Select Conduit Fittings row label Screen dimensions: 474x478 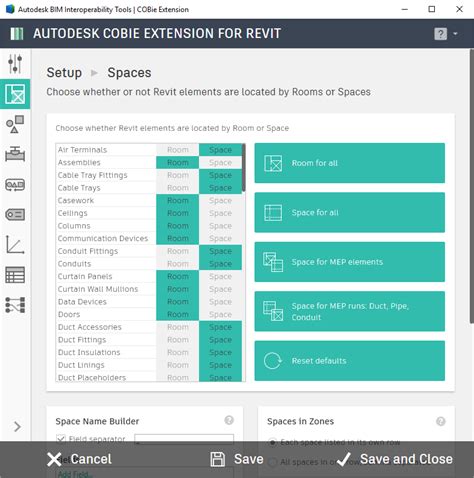click(88, 251)
